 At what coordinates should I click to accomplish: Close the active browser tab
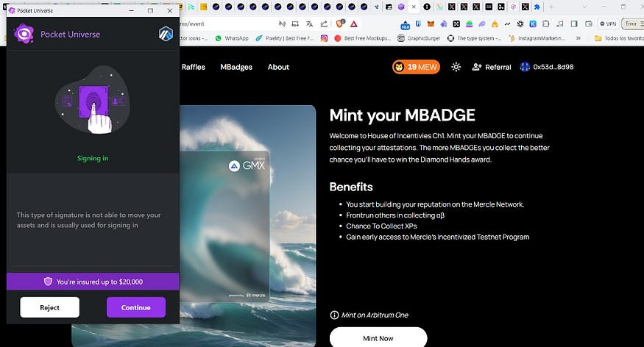(x=414, y=7)
